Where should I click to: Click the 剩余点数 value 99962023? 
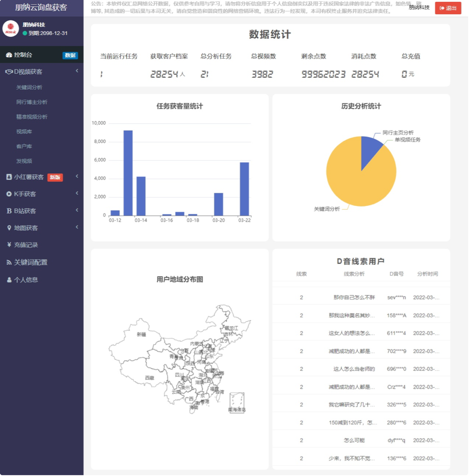pyautogui.click(x=323, y=74)
